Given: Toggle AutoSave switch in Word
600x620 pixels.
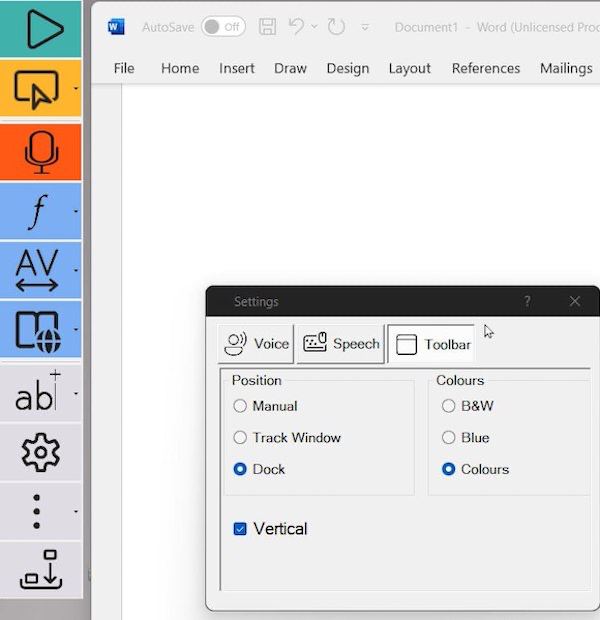Looking at the screenshot, I should click(223, 27).
